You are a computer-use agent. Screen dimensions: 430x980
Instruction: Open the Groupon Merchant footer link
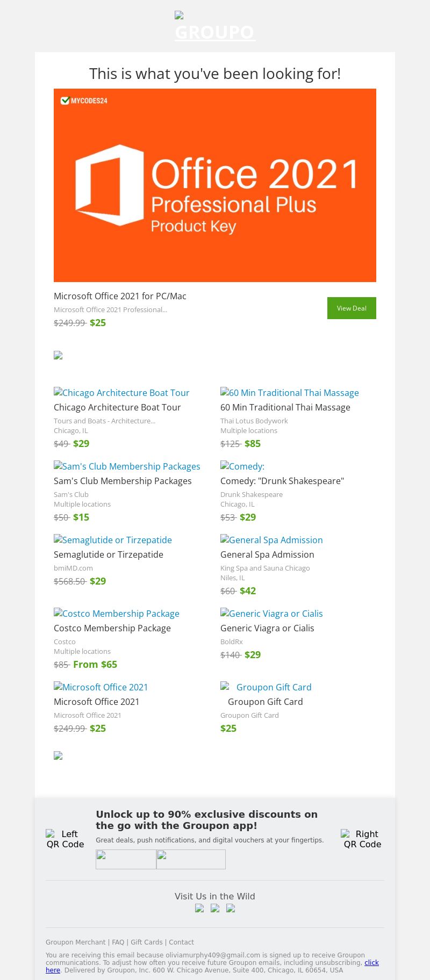pyautogui.click(x=75, y=942)
